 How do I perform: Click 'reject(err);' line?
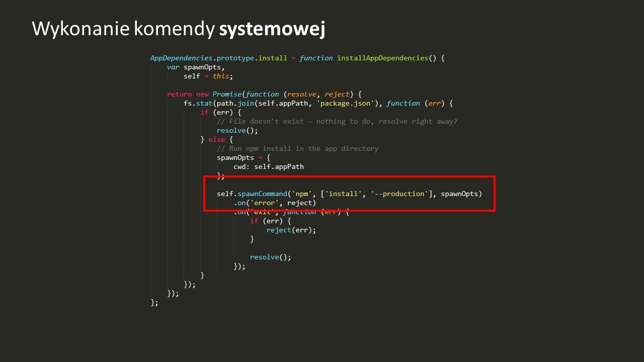coord(291,230)
